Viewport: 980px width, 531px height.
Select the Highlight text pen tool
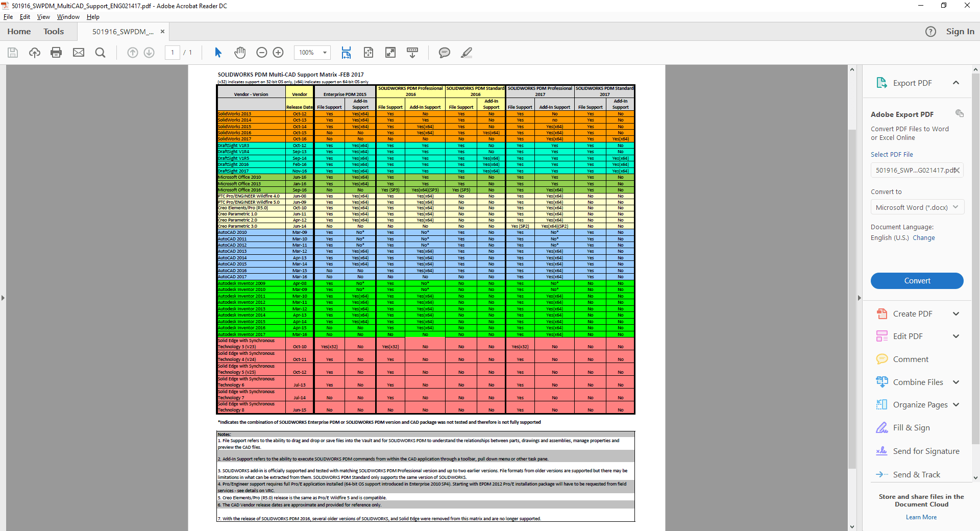tap(467, 53)
